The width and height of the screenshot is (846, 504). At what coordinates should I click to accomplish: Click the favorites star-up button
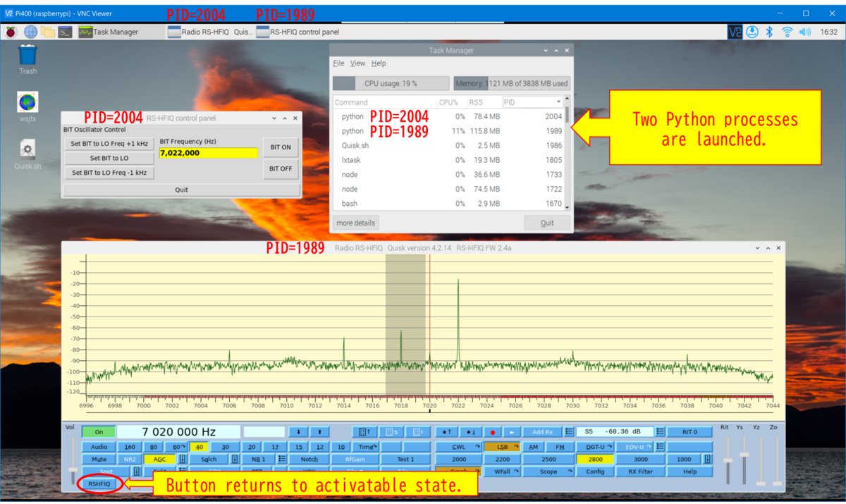coord(446,431)
